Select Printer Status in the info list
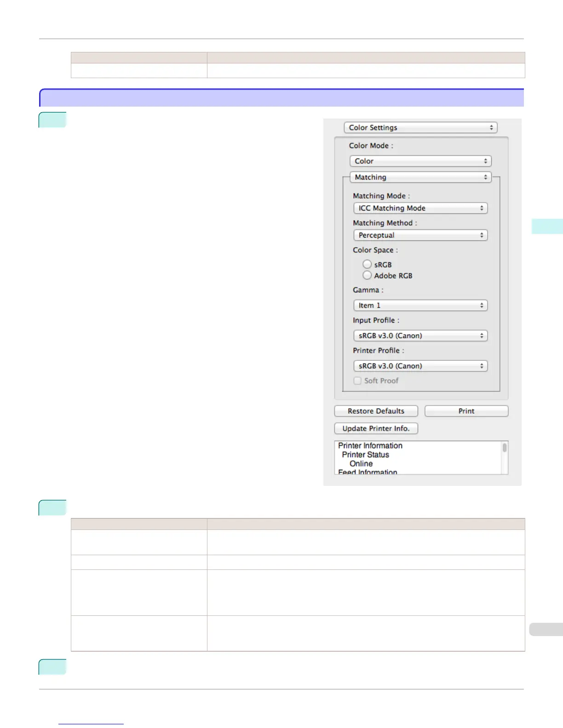Image resolution: width=563 pixels, height=728 pixels. click(x=366, y=455)
